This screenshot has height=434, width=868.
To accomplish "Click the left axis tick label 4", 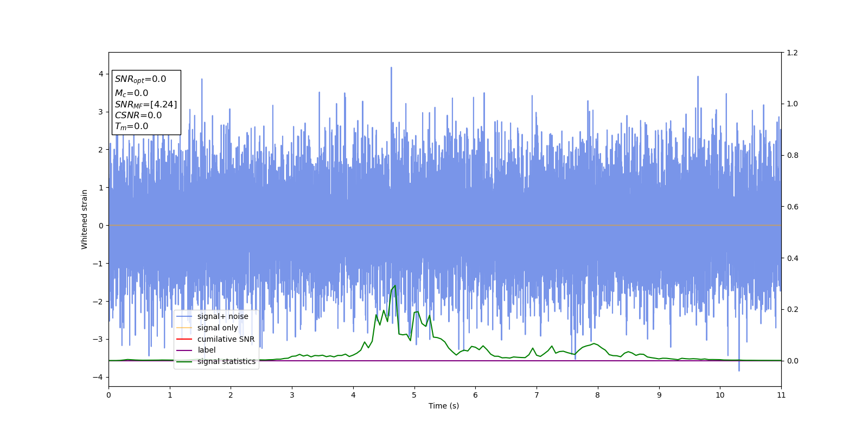I will coord(101,74).
